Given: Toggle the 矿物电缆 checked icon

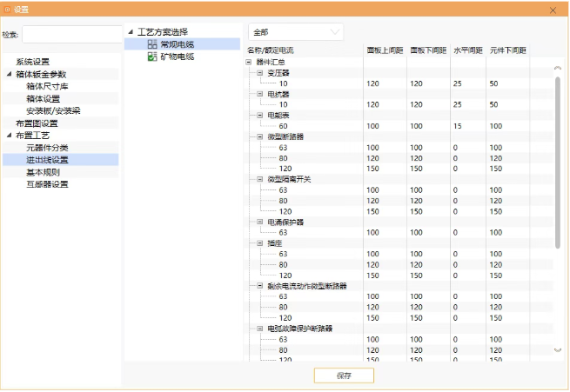Looking at the screenshot, I should click(x=152, y=56).
